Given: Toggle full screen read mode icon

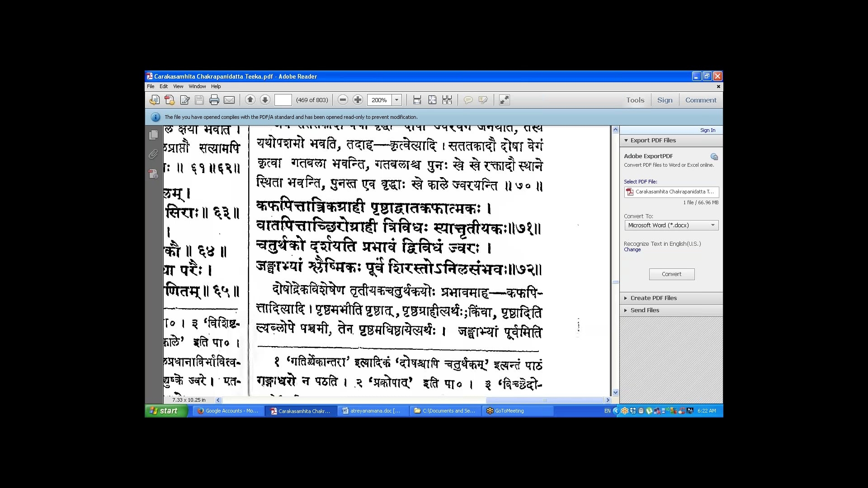Looking at the screenshot, I should [504, 100].
